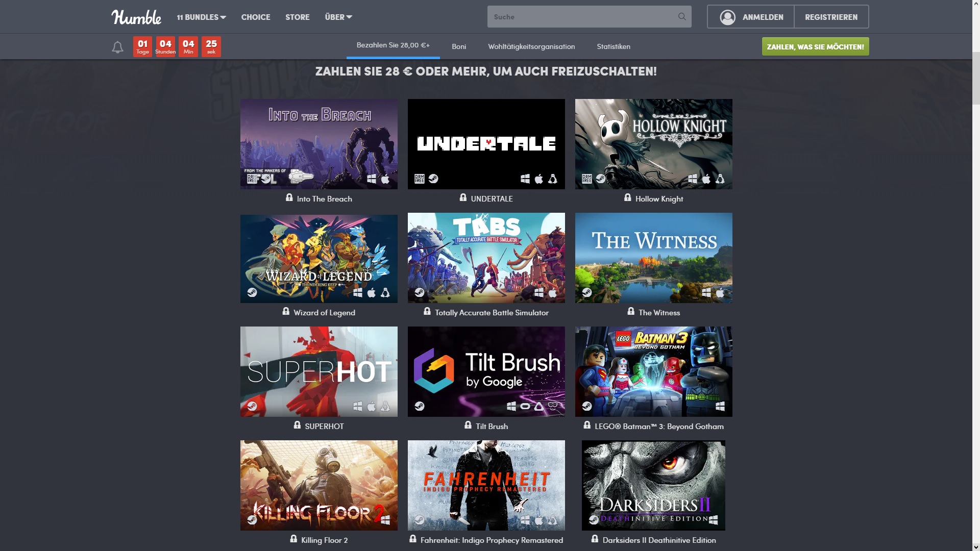Image resolution: width=980 pixels, height=551 pixels.
Task: Click the Windows icon on the Darksiders II tile
Action: pyautogui.click(x=714, y=520)
